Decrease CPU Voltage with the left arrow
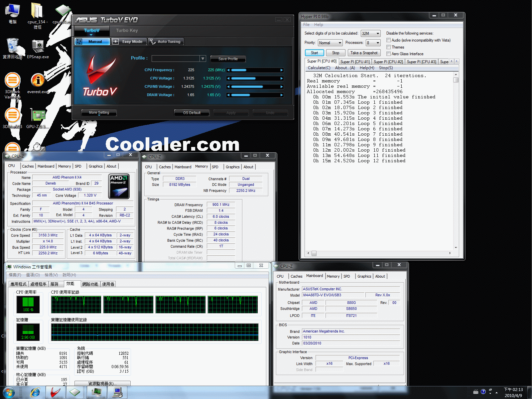This screenshot has width=532, height=399. pyautogui.click(x=228, y=78)
